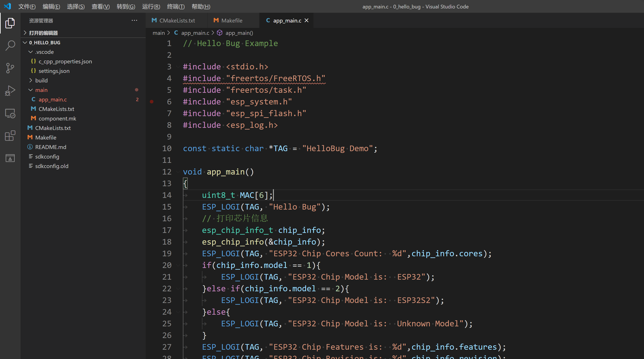This screenshot has height=359, width=644.
Task: Open the Search view icon
Action: pyautogui.click(x=10, y=45)
